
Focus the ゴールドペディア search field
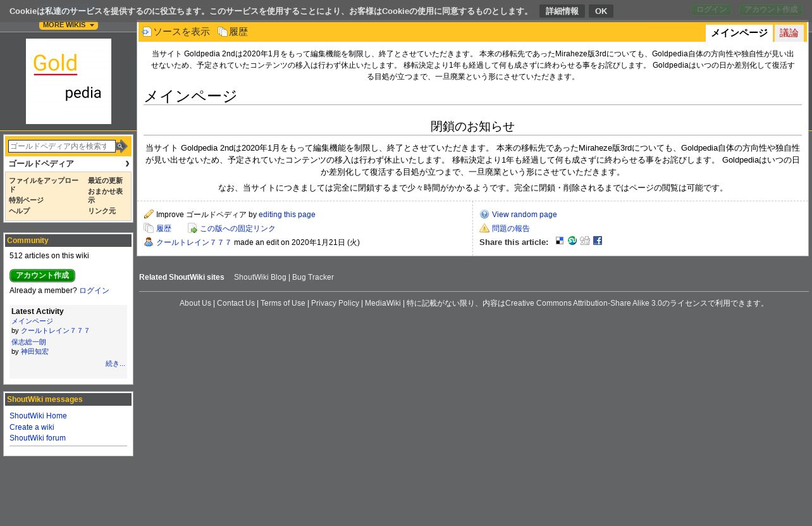[62, 146]
